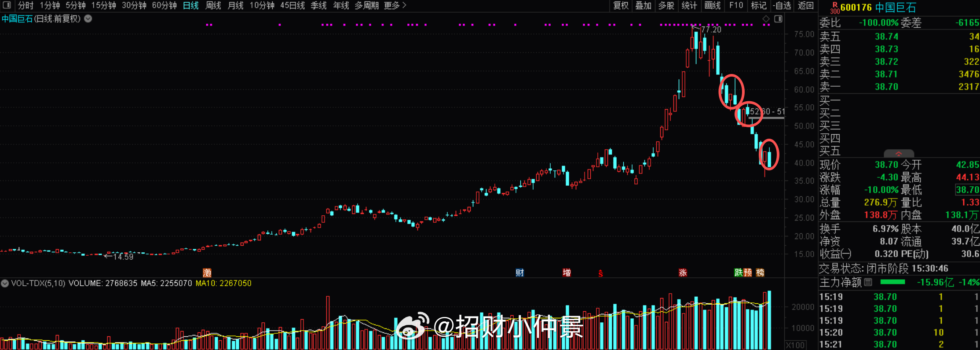Select the 卖一 price 38.70
Image resolution: width=980 pixels, height=350 pixels.
click(886, 87)
